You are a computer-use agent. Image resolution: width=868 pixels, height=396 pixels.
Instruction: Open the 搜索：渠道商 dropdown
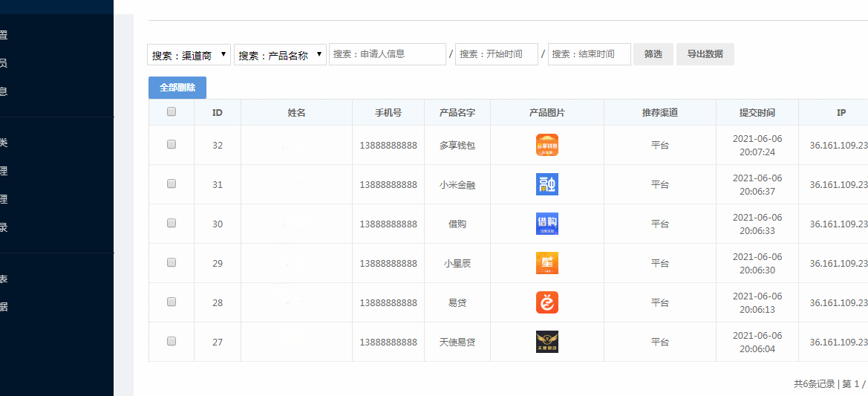tap(189, 55)
